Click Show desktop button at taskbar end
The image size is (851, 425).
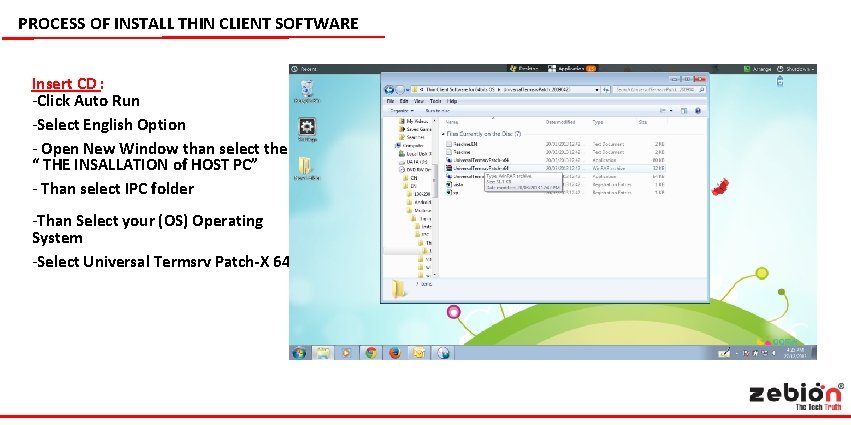(x=814, y=353)
